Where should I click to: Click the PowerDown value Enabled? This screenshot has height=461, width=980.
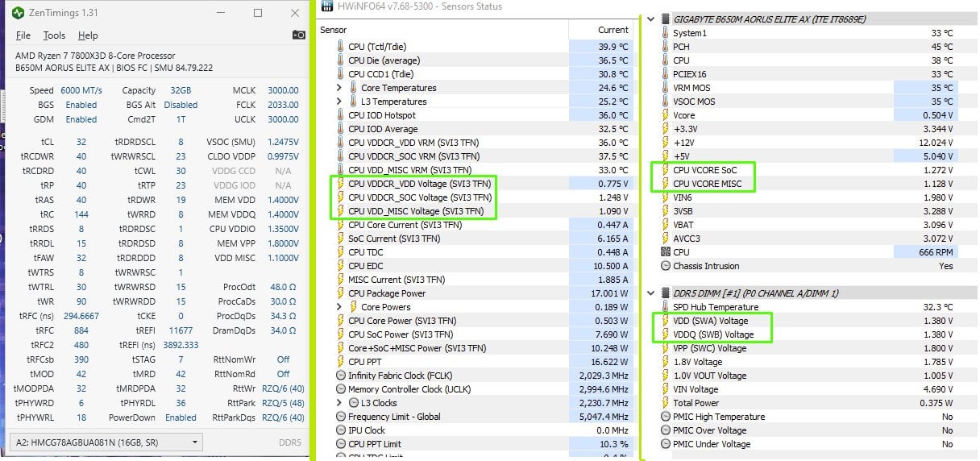click(181, 417)
